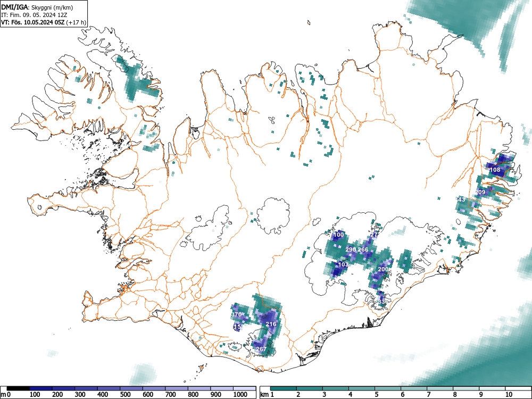
Task: Click the 900 tick label in meter legend
Action: [x=216, y=395]
